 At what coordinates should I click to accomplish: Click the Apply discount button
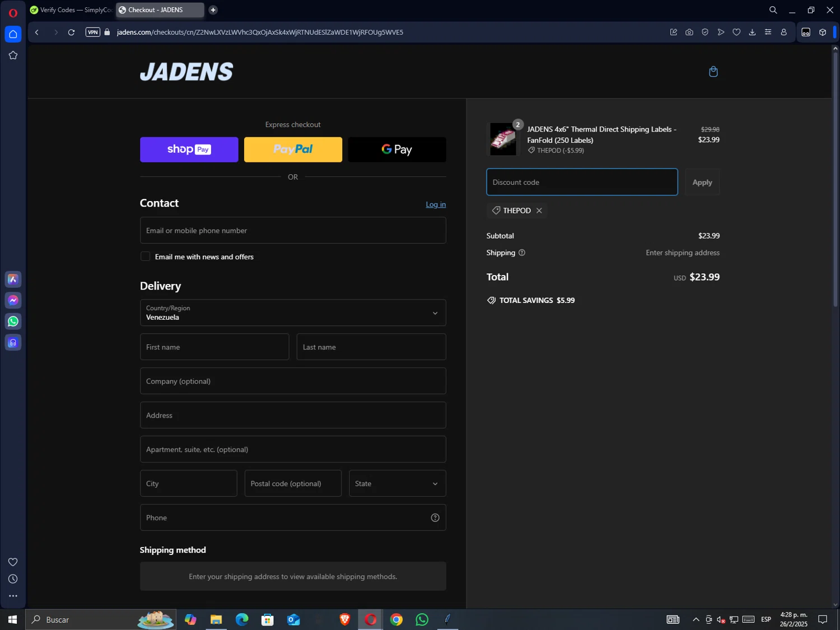(702, 182)
